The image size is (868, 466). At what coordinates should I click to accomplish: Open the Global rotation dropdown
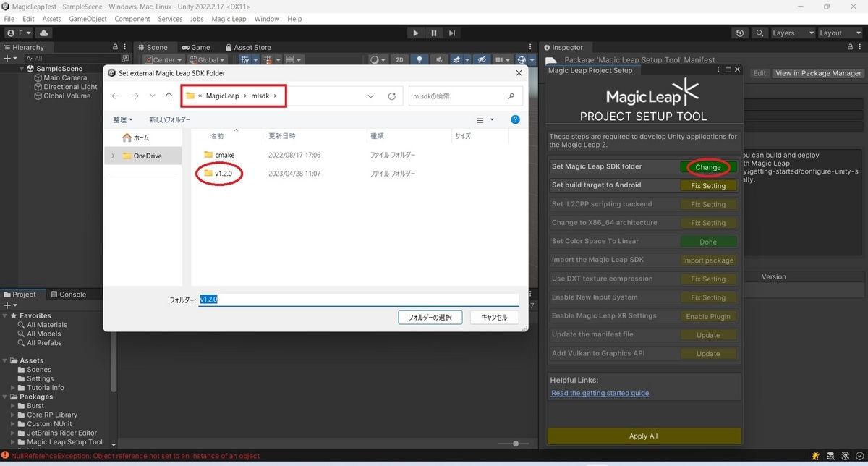pos(208,60)
